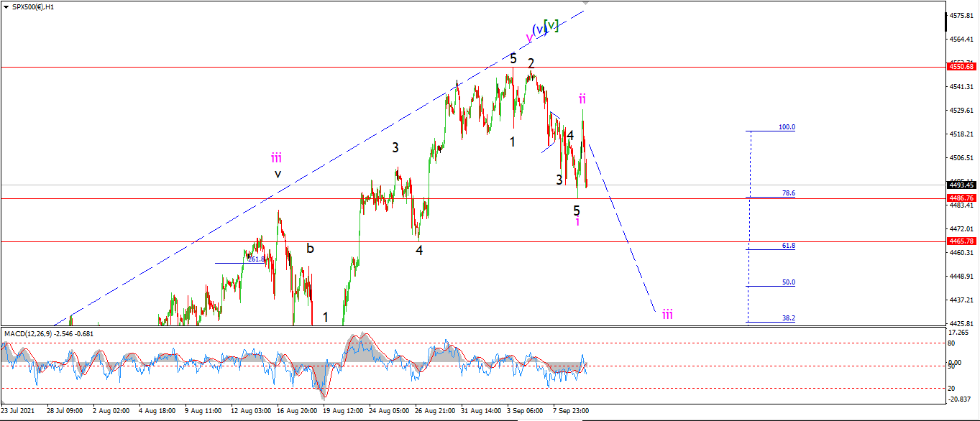Click the Fibonacci 50.0 level label
Screen dimensions: 980x421
789,282
